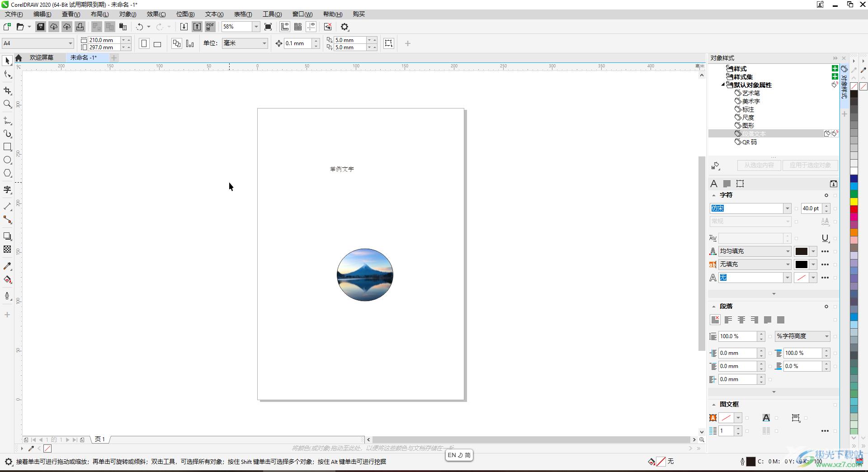Create a new document

tap(7, 27)
